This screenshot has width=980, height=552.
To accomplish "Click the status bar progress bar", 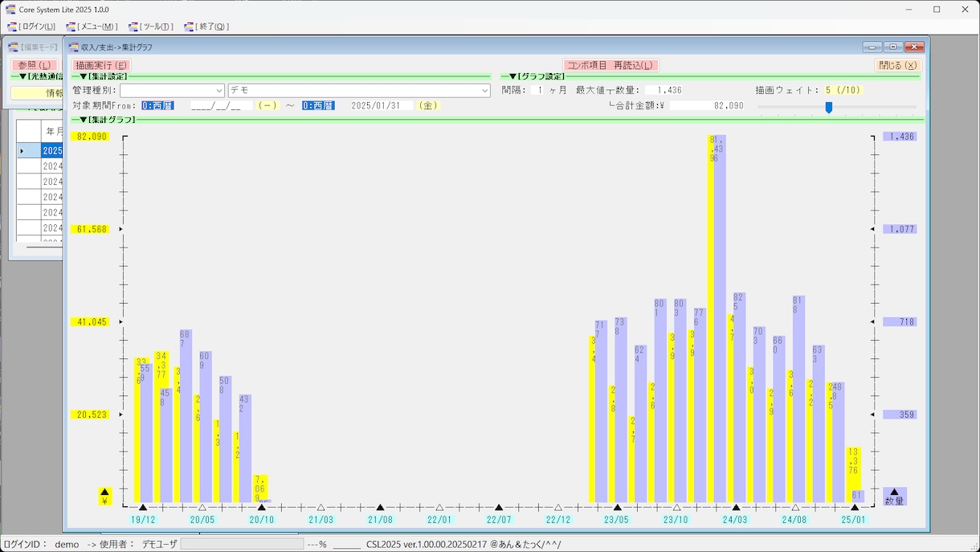I will click(x=242, y=544).
